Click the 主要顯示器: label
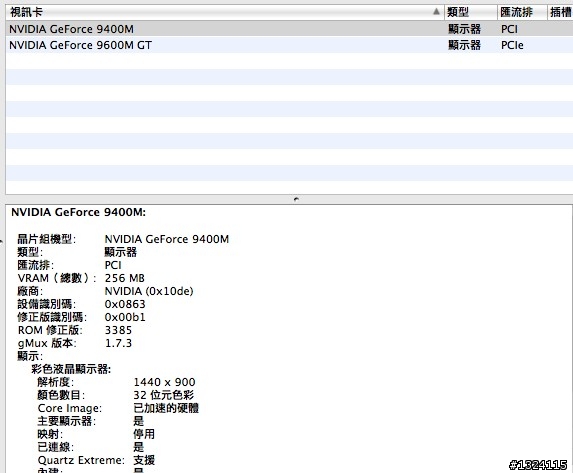The image size is (573, 473). tap(67, 421)
